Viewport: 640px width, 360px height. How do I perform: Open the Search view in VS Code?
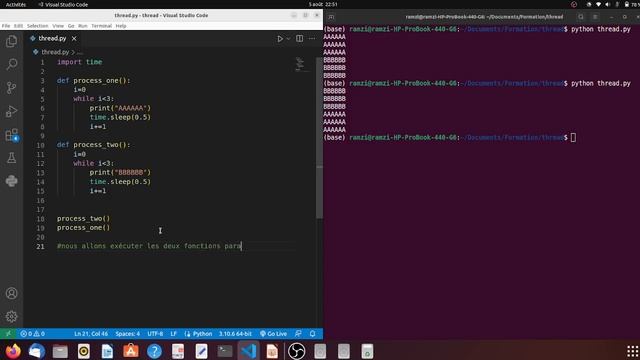point(11,64)
